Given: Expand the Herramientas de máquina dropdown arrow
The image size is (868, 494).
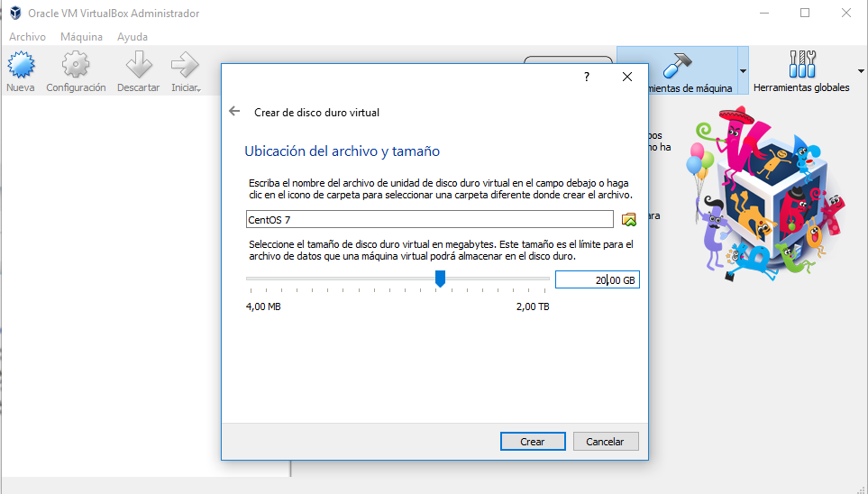Looking at the screenshot, I should click(743, 71).
